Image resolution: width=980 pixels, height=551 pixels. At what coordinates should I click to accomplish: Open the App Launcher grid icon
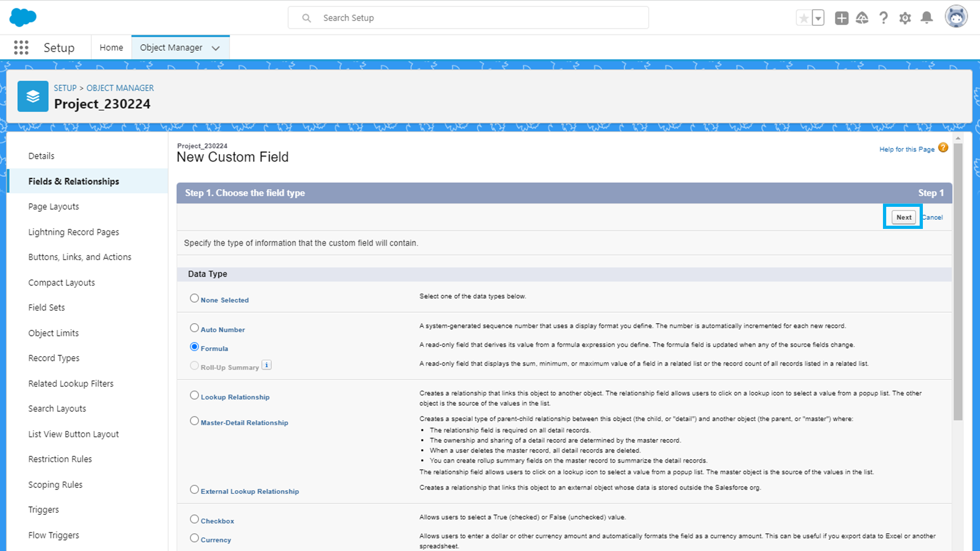coord(21,47)
